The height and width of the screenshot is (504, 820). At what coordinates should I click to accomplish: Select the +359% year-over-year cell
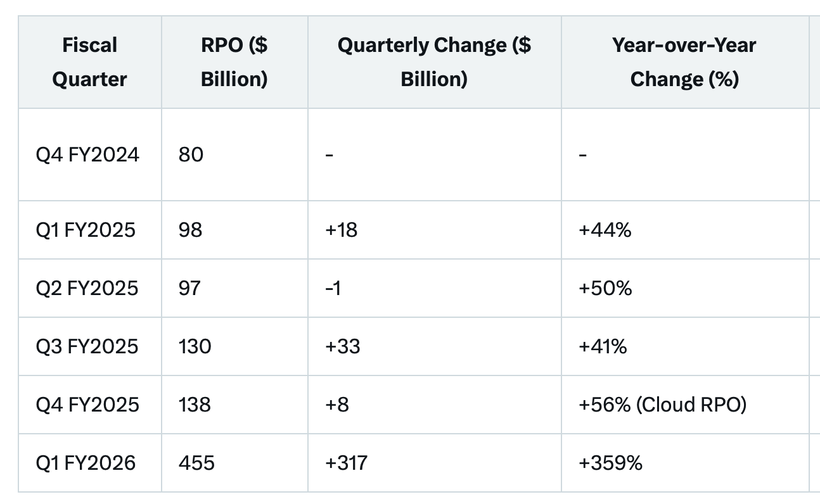coord(610,463)
